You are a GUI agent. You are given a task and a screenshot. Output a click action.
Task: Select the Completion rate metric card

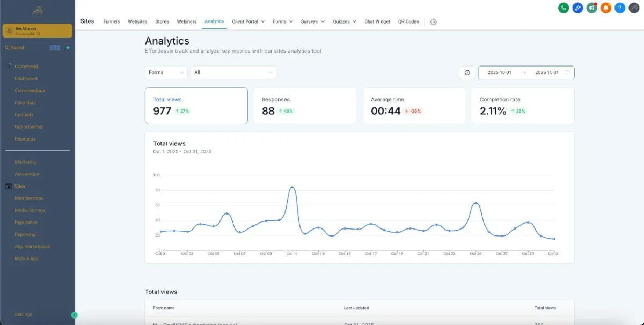(523, 106)
